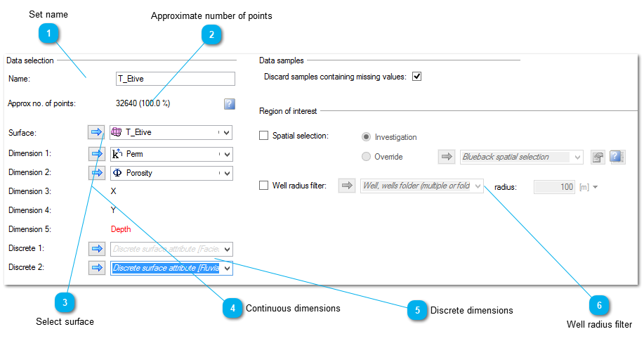Open the radius unit [m] dropdown
This screenshot has width=644, height=341.
595,187
